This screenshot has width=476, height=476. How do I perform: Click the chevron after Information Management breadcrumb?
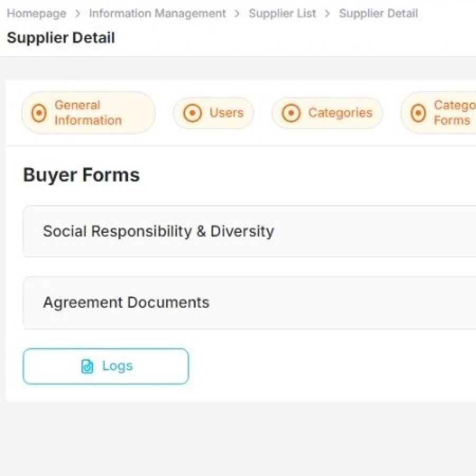[237, 14]
